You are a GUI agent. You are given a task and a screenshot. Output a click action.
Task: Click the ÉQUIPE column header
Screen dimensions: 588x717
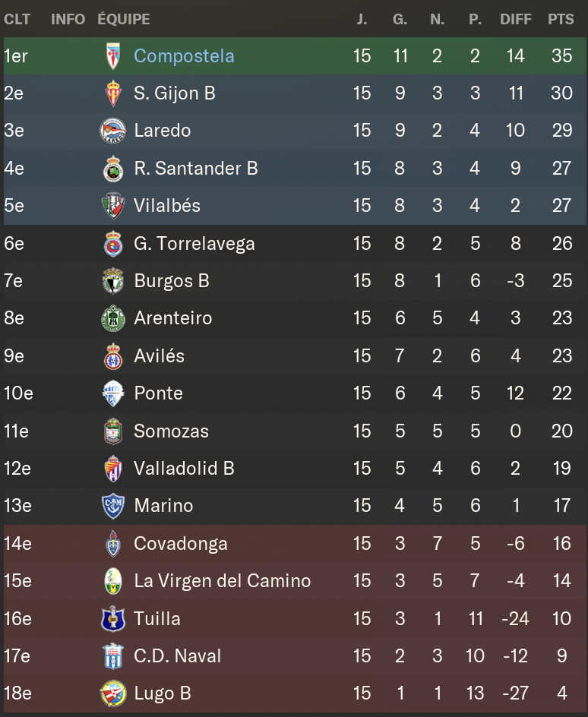124,19
